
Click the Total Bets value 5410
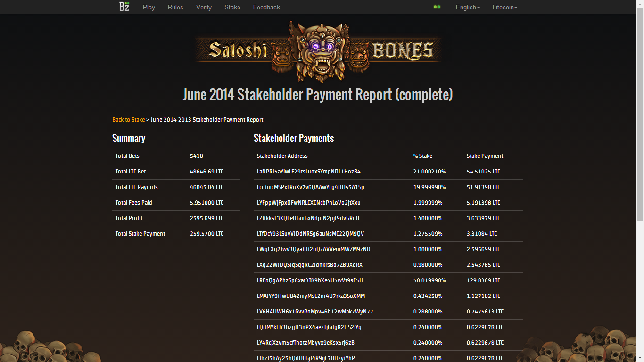[197, 156]
